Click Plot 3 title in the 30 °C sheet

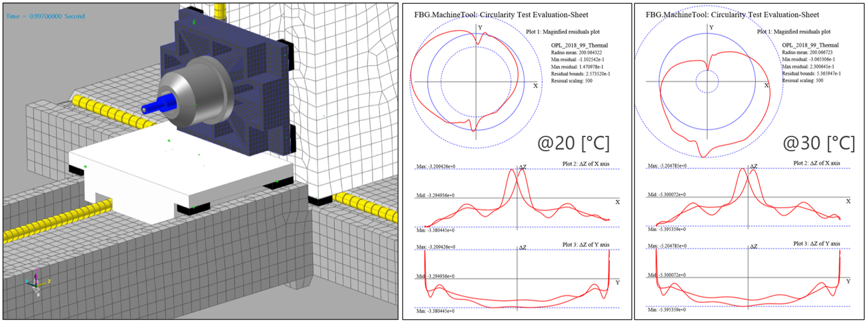point(816,244)
